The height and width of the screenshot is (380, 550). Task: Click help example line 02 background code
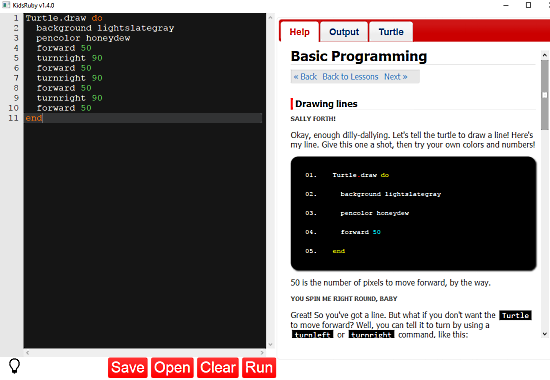(x=390, y=194)
